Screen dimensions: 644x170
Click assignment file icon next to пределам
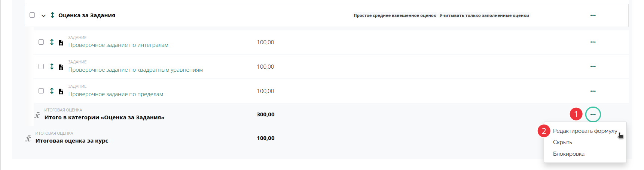point(61,92)
